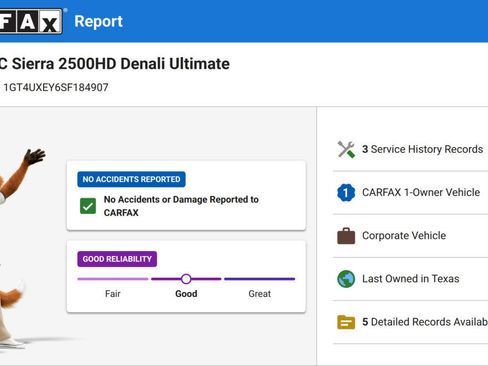
Task: Click the globe icon beside Last Owned in Texas
Action: 346,279
